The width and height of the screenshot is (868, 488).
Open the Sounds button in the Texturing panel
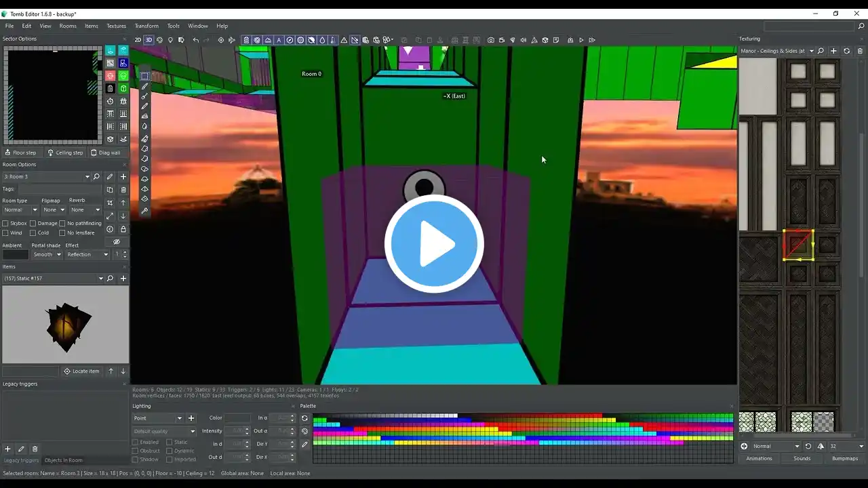[802, 458]
